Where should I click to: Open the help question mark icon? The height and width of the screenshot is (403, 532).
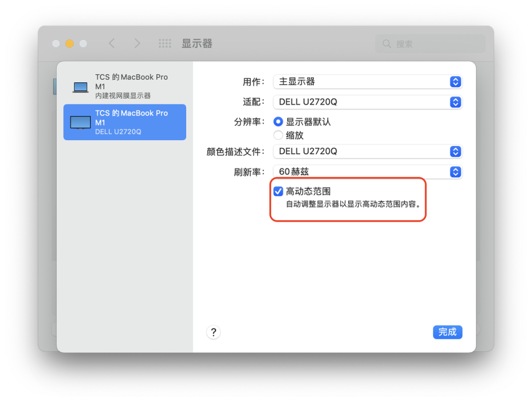[213, 332]
